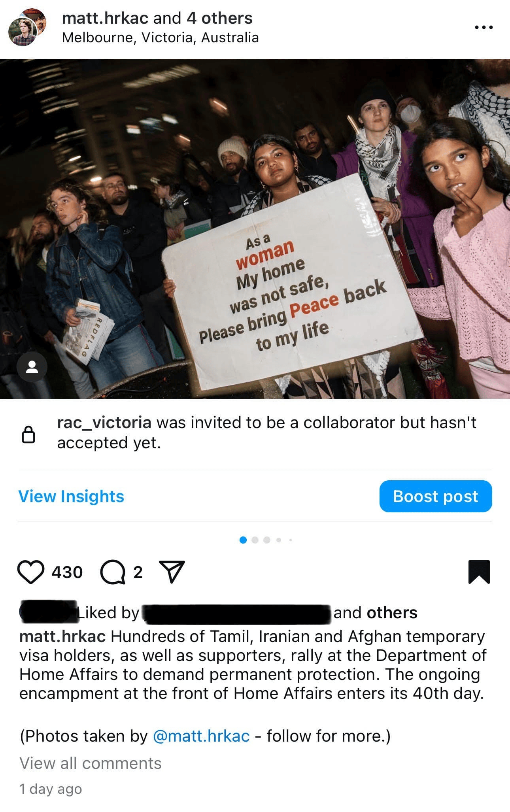
Task: Go to second carousel photo dot
Action: 255,540
